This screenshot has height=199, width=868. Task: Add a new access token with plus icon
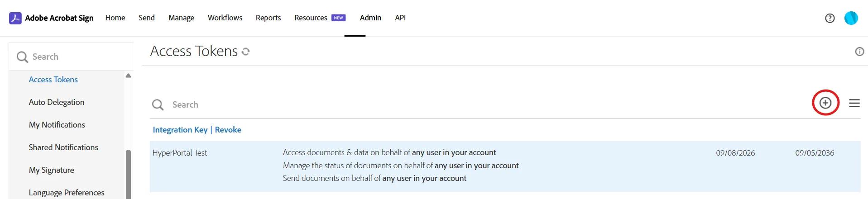pyautogui.click(x=825, y=103)
